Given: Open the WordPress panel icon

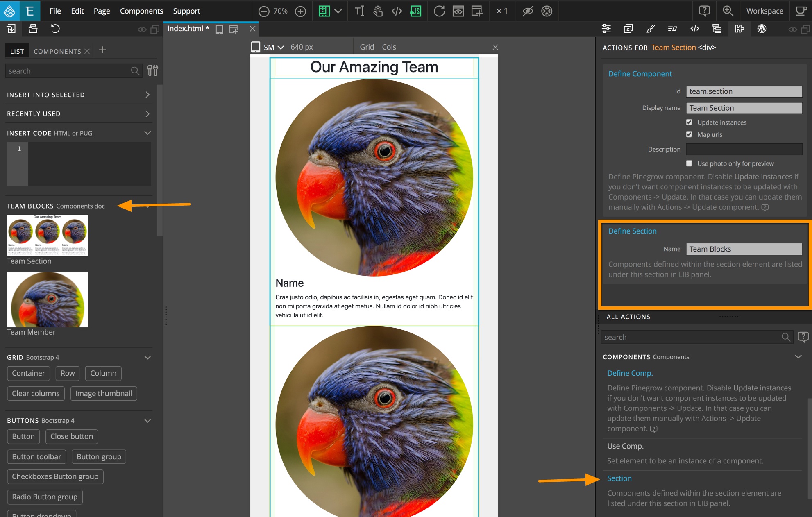Looking at the screenshot, I should pyautogui.click(x=762, y=29).
